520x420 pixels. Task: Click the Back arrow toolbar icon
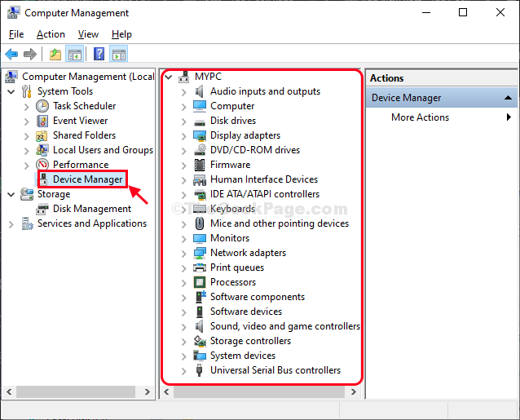point(11,54)
